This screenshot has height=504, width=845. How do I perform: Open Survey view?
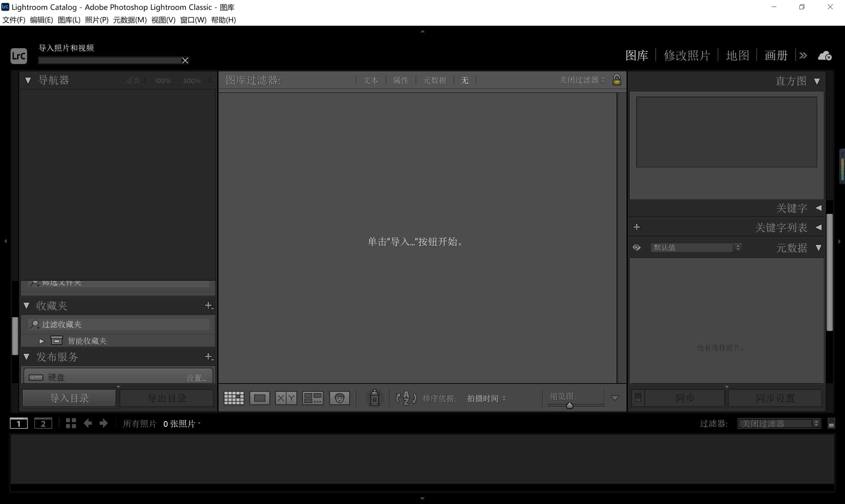click(313, 398)
